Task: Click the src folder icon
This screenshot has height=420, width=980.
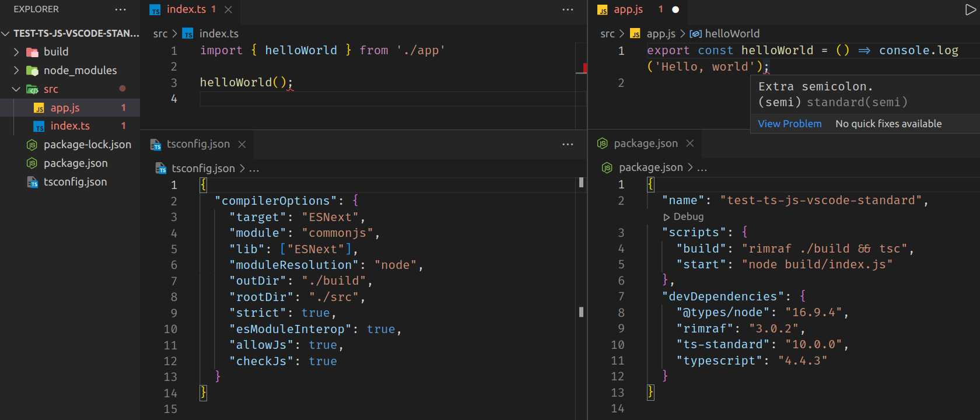Action: pos(33,89)
